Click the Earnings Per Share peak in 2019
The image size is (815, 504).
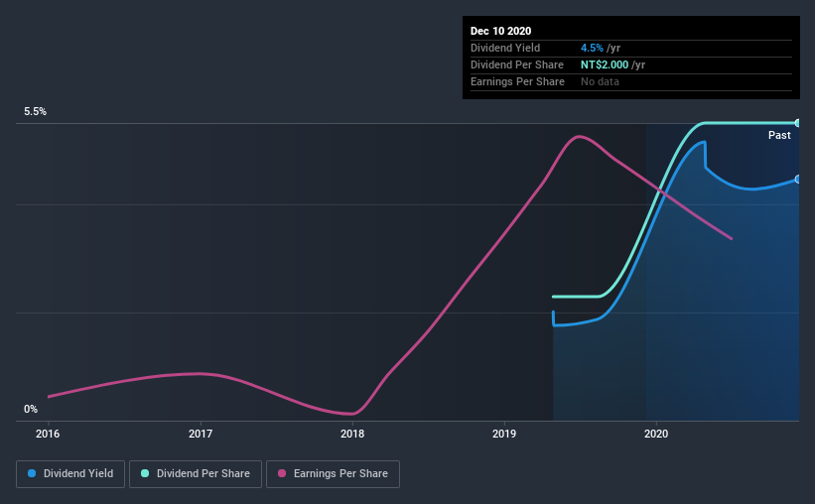tap(579, 137)
